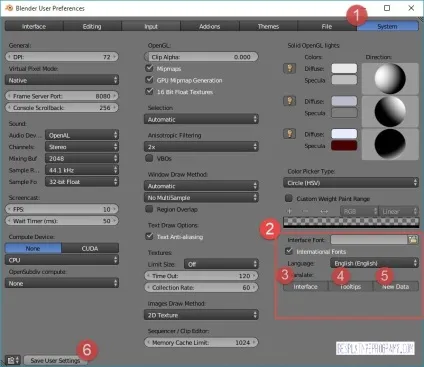Viewport: 424px width, 367px height.
Task: Click Collection Rate value field
Action: [x=201, y=287]
